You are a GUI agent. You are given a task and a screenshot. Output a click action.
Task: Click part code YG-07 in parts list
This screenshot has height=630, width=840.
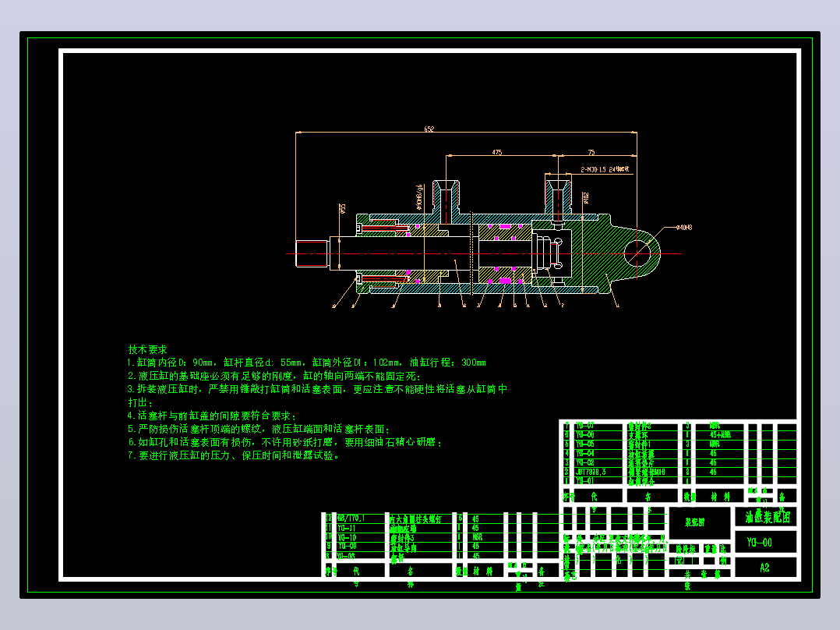pos(585,426)
